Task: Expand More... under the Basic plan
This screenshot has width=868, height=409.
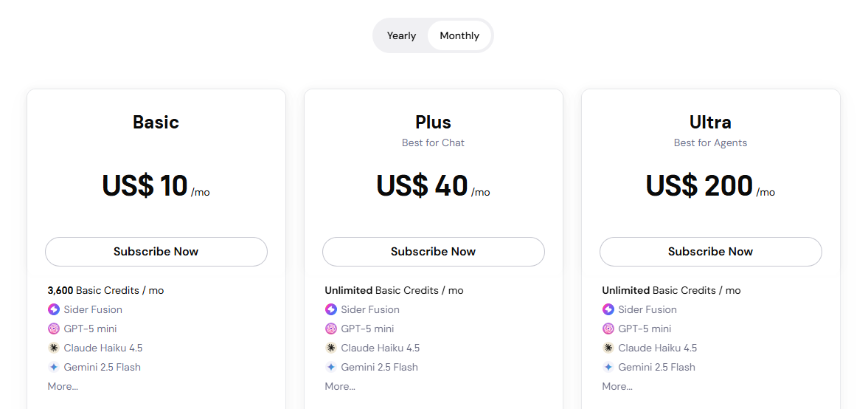Action: pyautogui.click(x=63, y=386)
